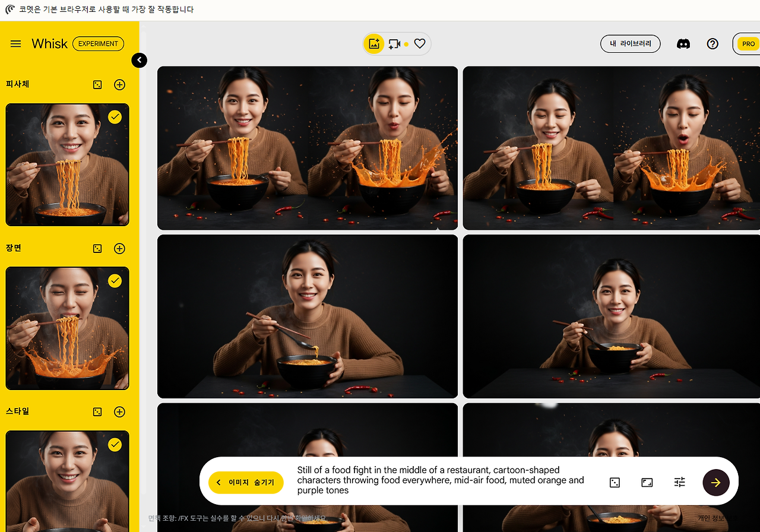Open the first generated noodle image
The height and width of the screenshot is (532, 760).
308,148
